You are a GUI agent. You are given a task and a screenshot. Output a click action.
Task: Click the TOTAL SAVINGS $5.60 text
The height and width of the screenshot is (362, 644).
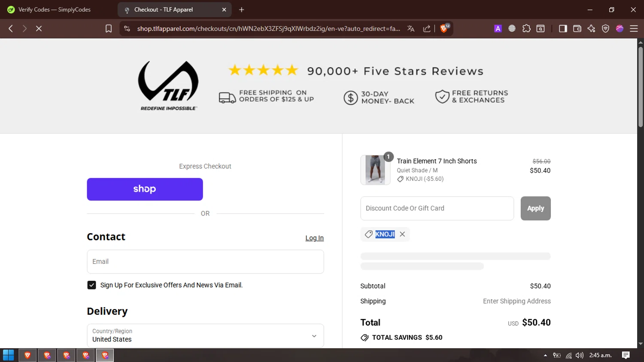[407, 338]
